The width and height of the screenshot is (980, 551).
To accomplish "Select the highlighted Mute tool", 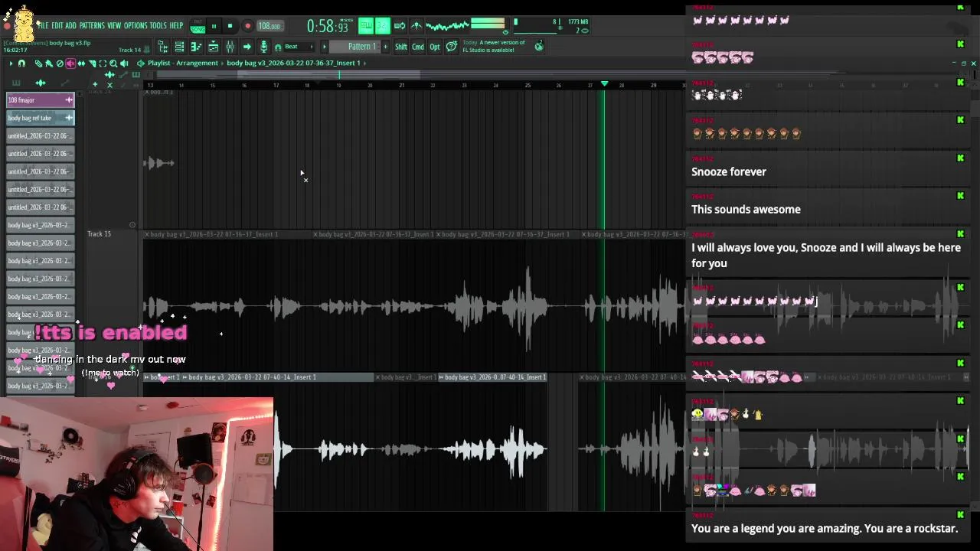I will pos(70,64).
